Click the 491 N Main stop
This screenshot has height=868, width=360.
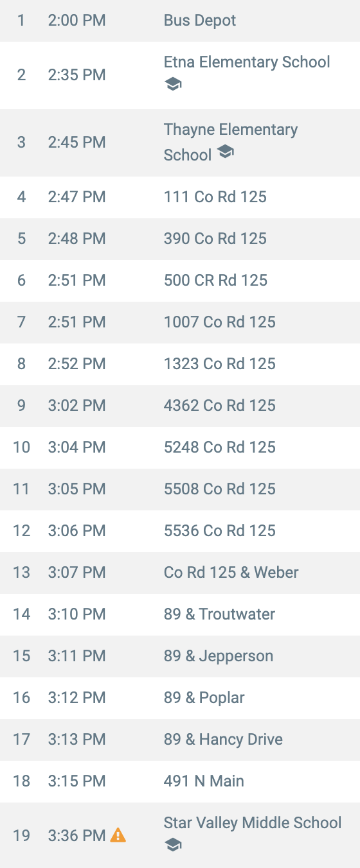pos(180,781)
